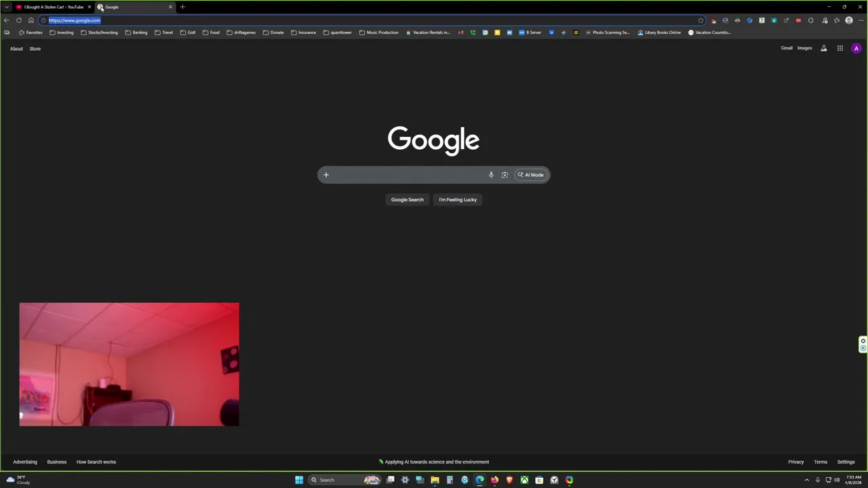This screenshot has height=488, width=868.
Task: Open the Favorites bookmarks folder
Action: click(31, 33)
